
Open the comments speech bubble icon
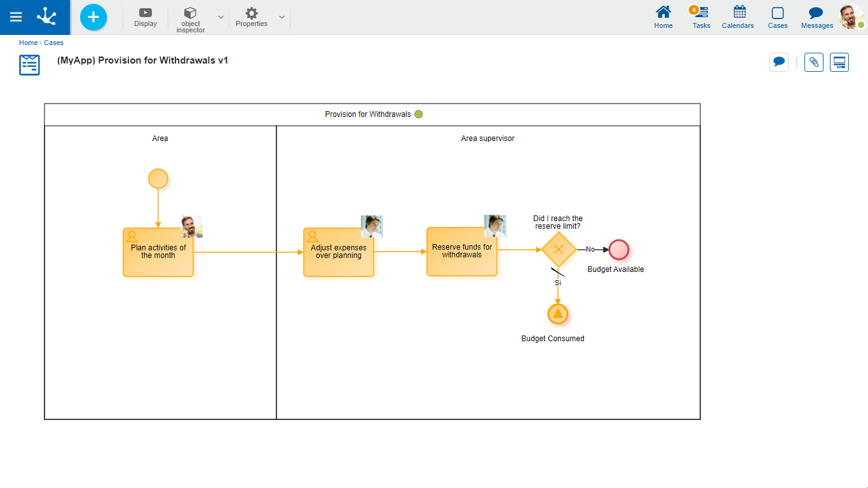779,62
